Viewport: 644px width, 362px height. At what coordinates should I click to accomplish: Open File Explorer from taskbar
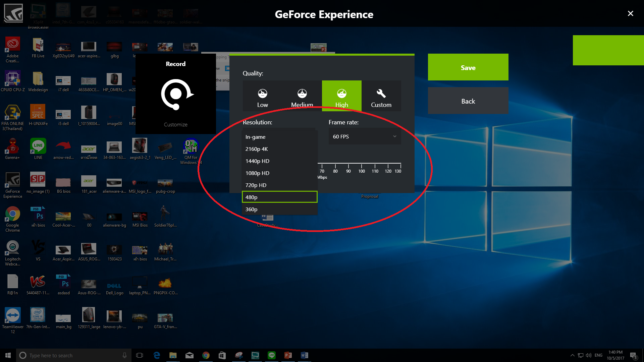click(x=173, y=355)
